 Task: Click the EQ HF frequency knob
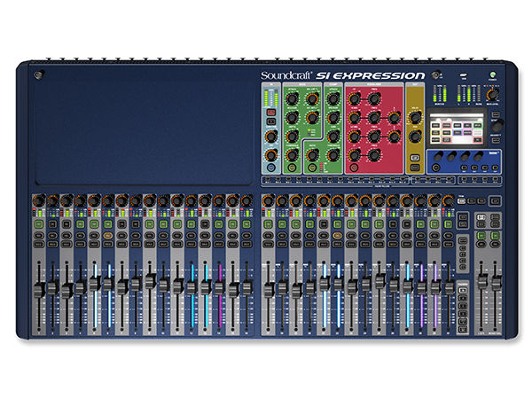coord(374,99)
